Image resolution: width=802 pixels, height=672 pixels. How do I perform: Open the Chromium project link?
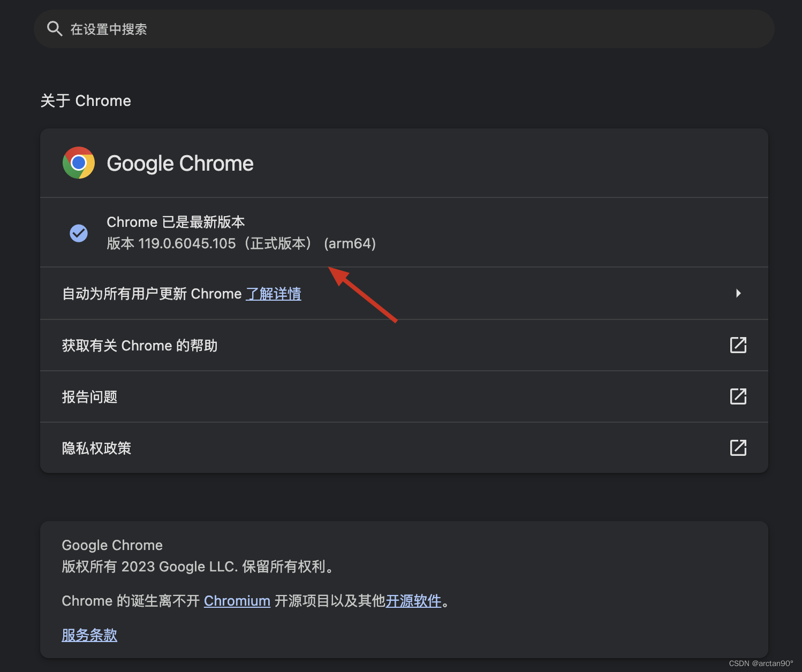(x=237, y=600)
